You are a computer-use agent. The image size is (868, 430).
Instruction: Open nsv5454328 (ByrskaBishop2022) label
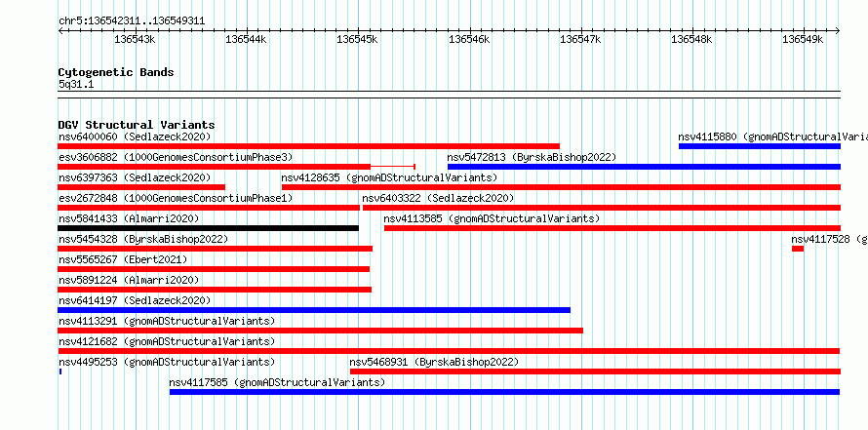point(142,239)
